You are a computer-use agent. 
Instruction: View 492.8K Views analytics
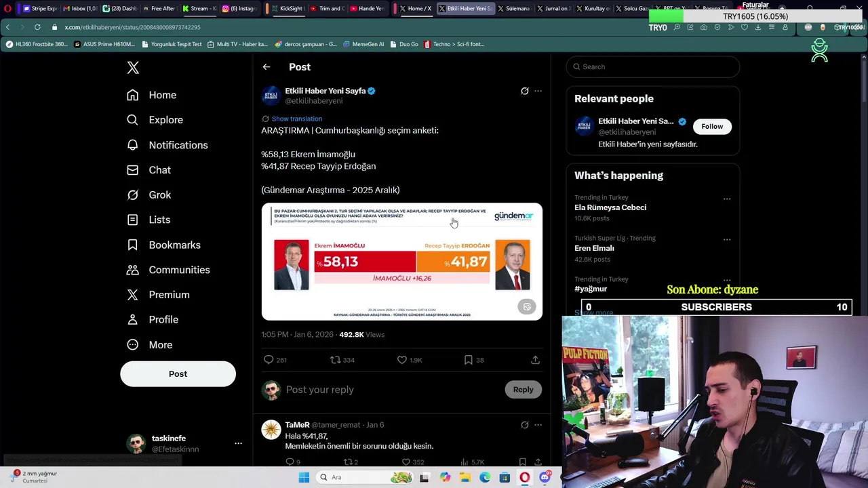click(361, 334)
